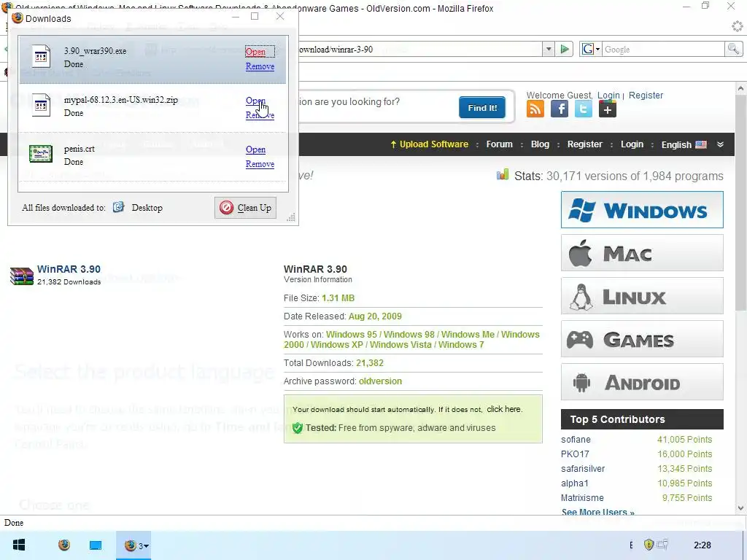Expand the Firefox grouped windows taskbar button

pos(134,545)
